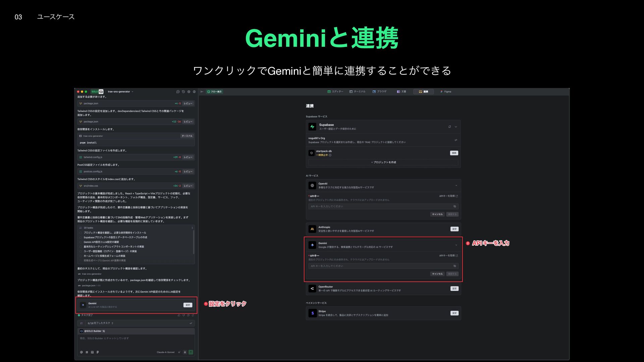Open settings gear icon in chat header
Image resolution: width=644 pixels, height=362 pixels.
pyautogui.click(x=189, y=92)
